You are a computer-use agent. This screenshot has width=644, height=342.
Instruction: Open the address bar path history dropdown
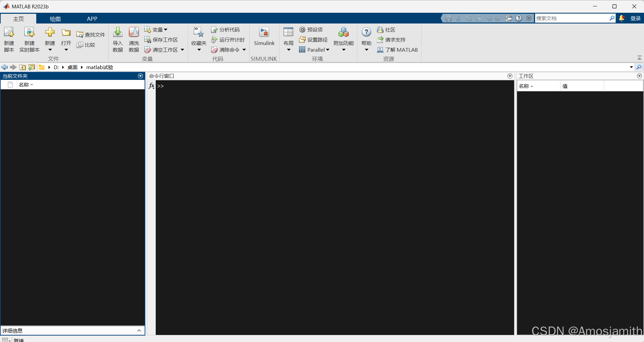(x=631, y=67)
